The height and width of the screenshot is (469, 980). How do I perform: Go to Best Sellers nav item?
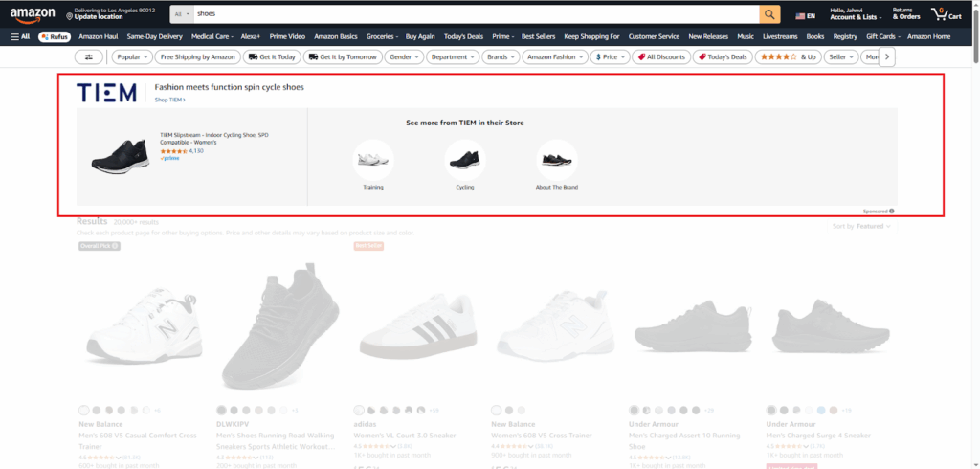point(538,37)
